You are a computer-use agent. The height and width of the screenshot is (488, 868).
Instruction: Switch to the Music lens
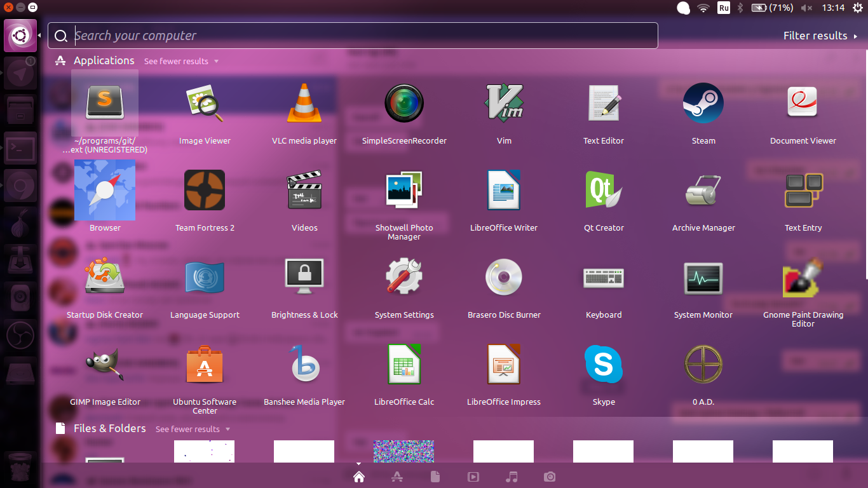(512, 477)
